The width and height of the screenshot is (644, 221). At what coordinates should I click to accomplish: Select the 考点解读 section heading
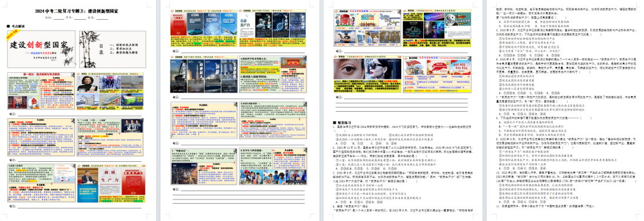tap(18, 26)
